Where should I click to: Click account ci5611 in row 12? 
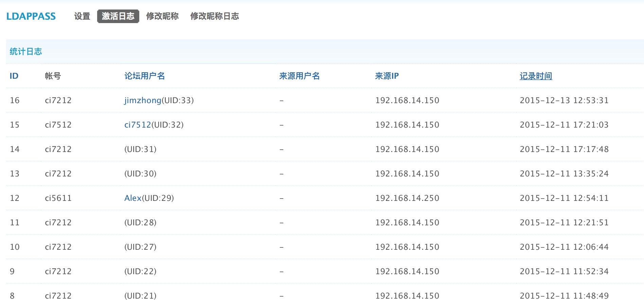pos(58,198)
